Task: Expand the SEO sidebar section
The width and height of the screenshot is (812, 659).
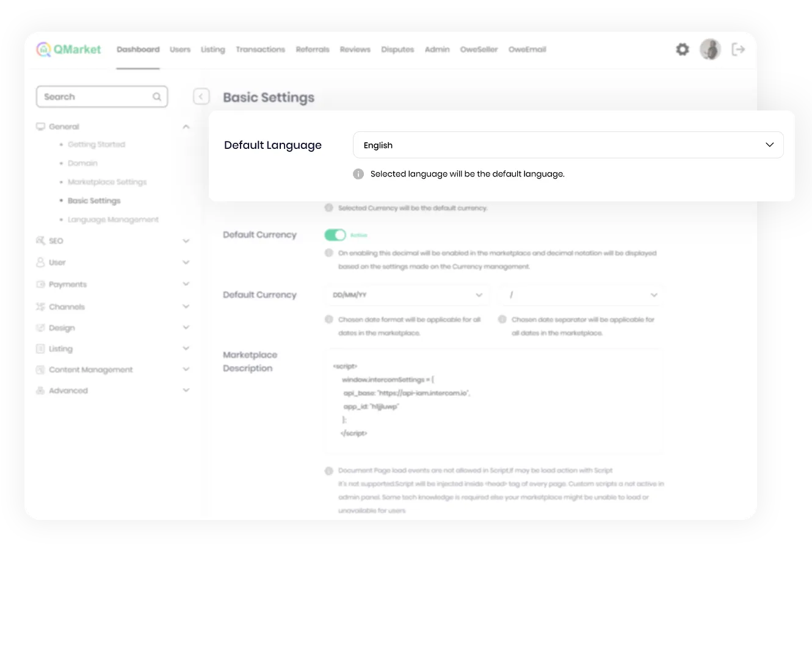Action: [186, 241]
